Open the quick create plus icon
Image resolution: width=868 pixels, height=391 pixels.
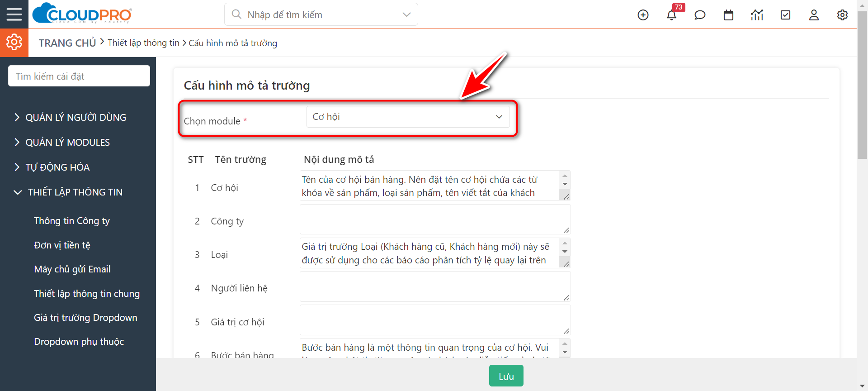[643, 15]
